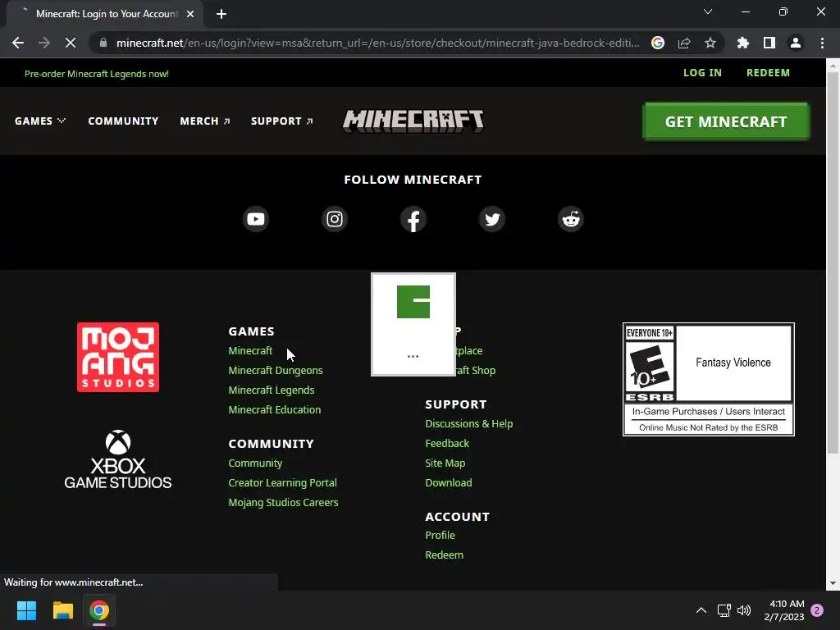
Task: Open Chrome profile avatar icon
Action: [x=796, y=43]
